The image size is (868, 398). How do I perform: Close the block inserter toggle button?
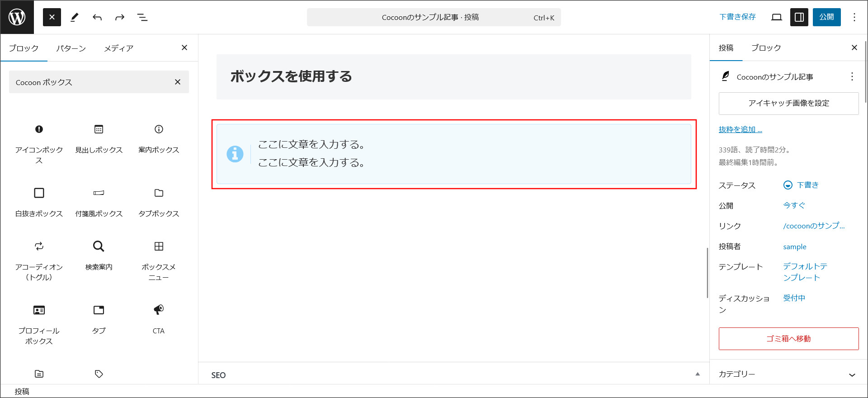[x=52, y=17]
